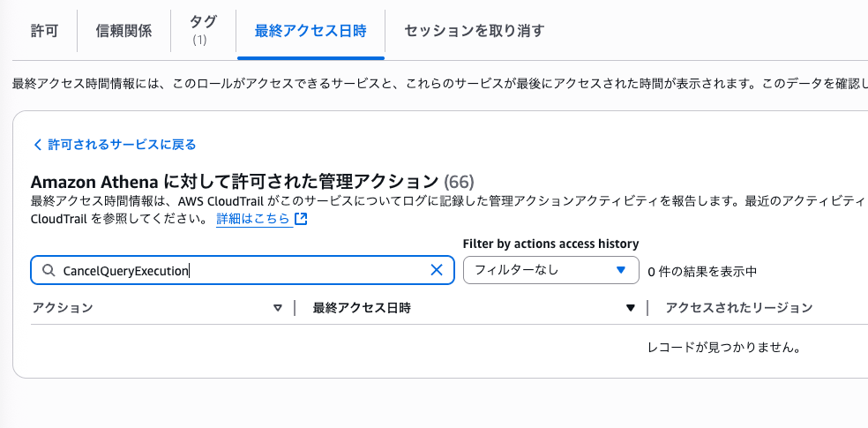This screenshot has width=868, height=428.
Task: Clear the search field with the X icon
Action: pyautogui.click(x=437, y=270)
